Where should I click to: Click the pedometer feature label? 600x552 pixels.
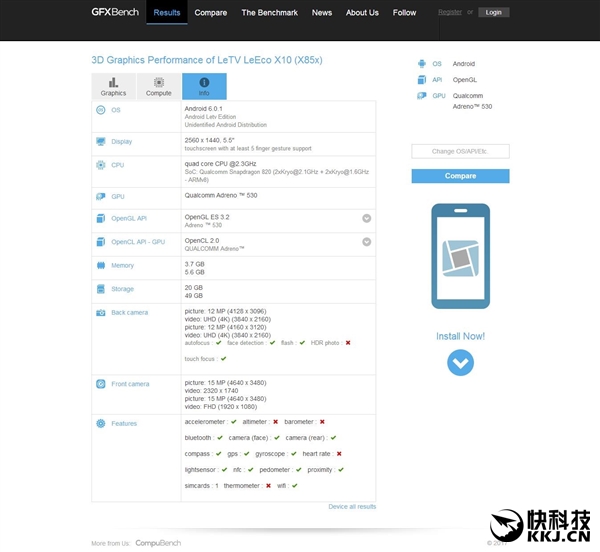pyautogui.click(x=274, y=470)
